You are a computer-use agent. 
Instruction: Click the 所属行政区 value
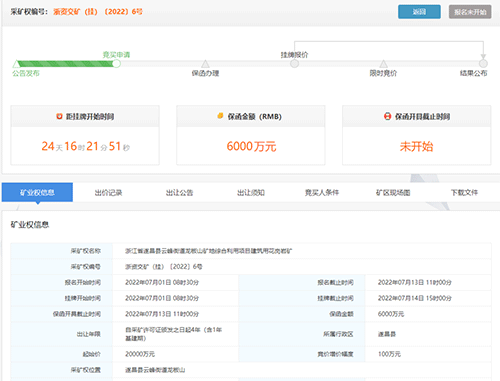pyautogui.click(x=387, y=334)
